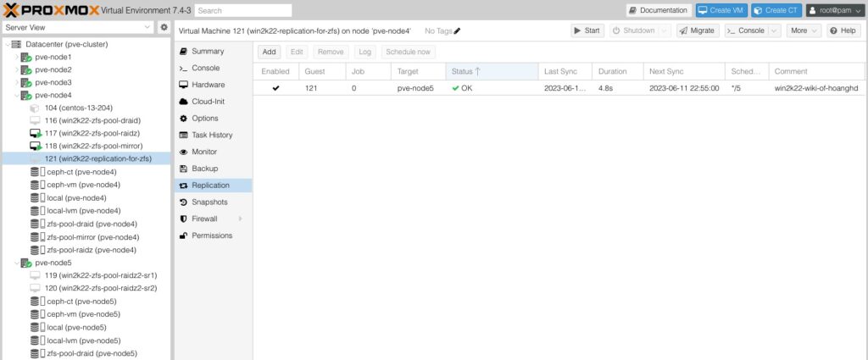Open the Console button dropdown arrow

click(x=775, y=31)
